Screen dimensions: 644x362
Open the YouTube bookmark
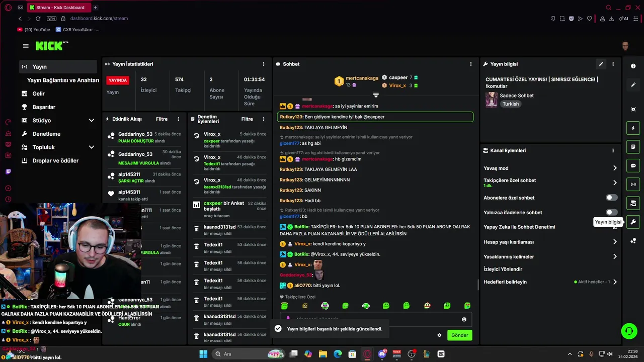34,30
